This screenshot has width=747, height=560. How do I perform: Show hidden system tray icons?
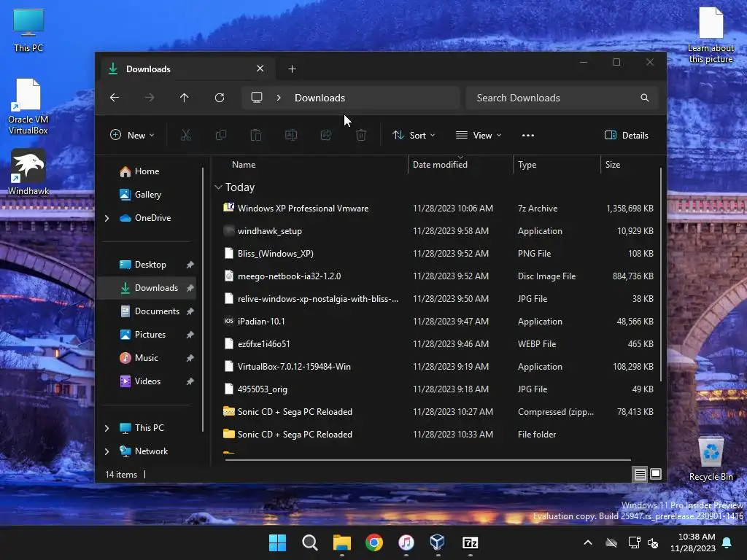pos(588,542)
